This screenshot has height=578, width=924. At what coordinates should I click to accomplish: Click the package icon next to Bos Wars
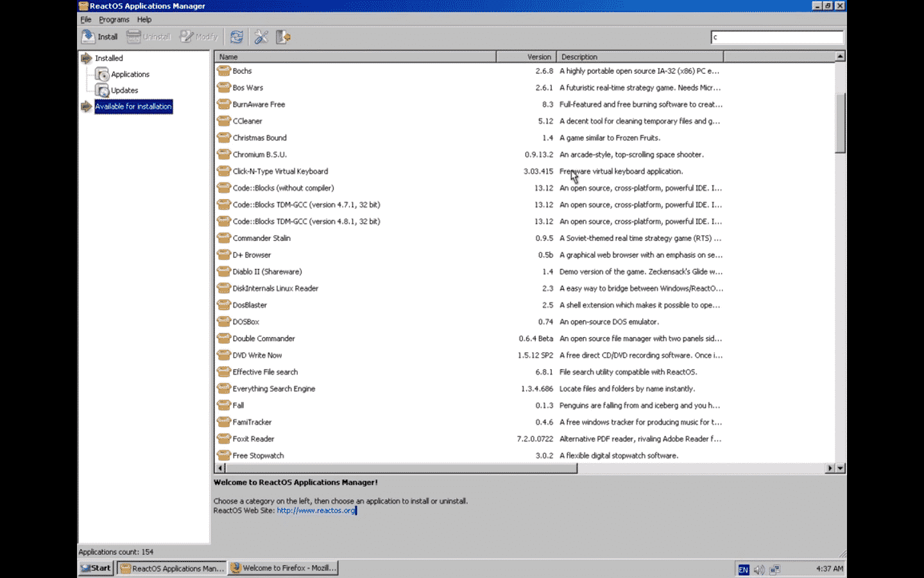coord(223,87)
